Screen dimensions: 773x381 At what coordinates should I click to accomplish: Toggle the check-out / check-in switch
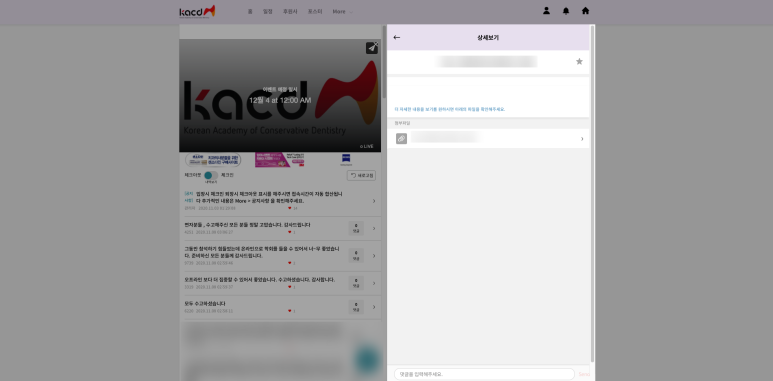tap(211, 175)
